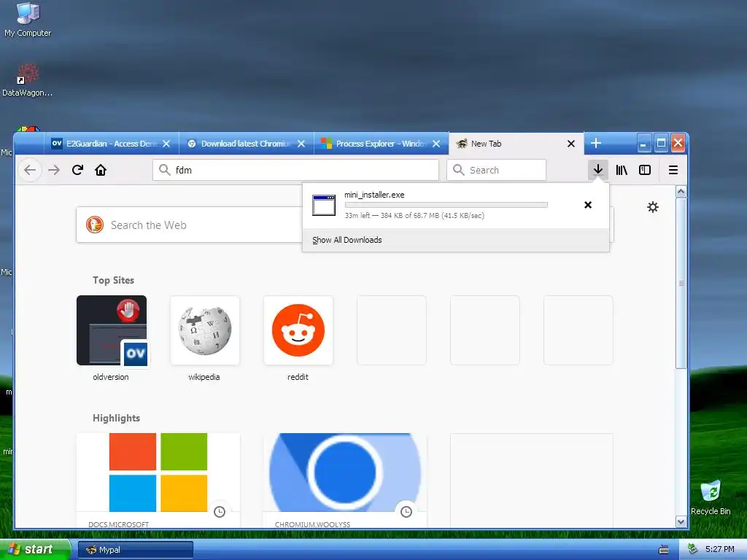Click the page scrollbar down arrow
The image size is (747, 560).
681,522
